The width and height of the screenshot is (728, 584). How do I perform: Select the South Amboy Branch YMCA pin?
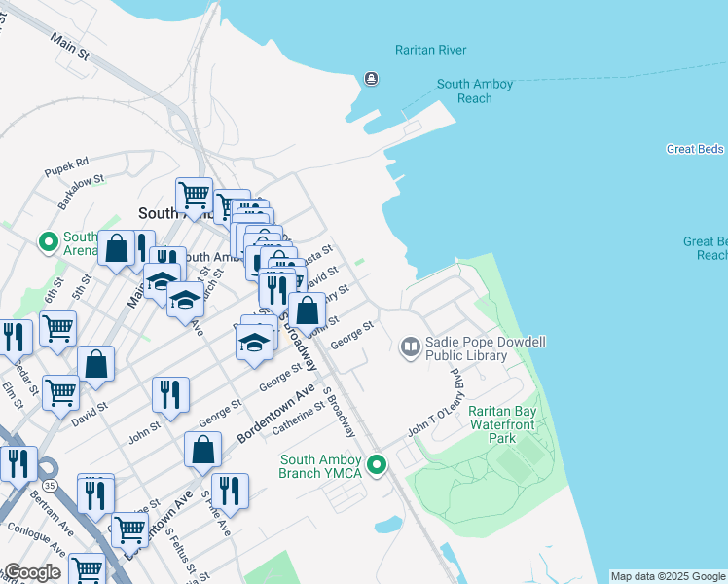(x=377, y=464)
